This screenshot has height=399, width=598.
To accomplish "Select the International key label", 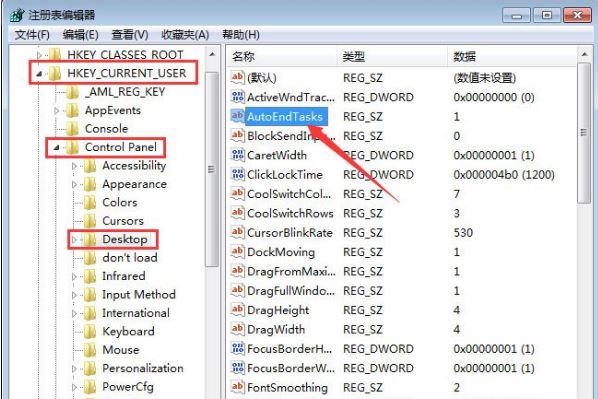I will 136,313.
